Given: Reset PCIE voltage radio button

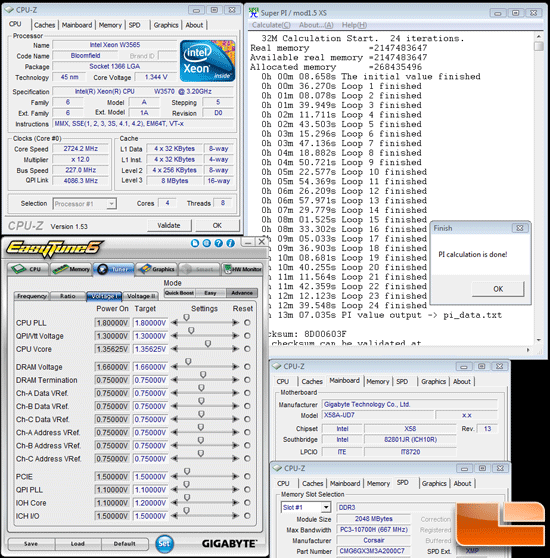Looking at the screenshot, I should [x=247, y=477].
